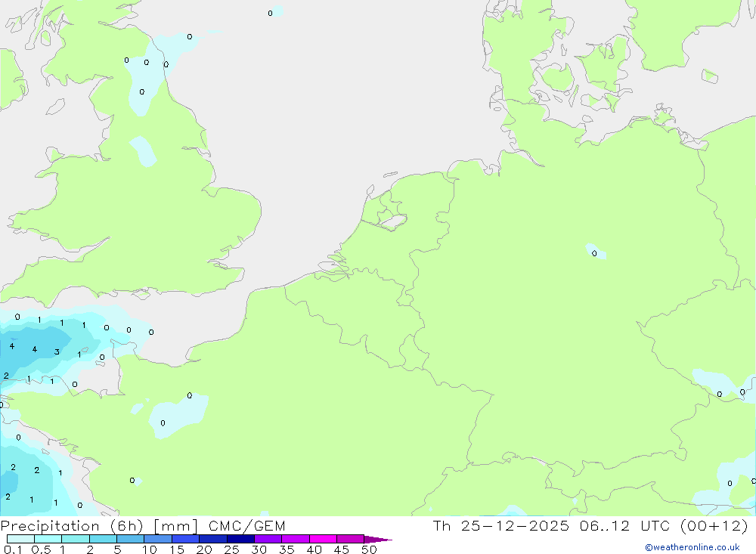Image resolution: width=756 pixels, height=554 pixels.
Task: Click the legend swatch between 45 and 50
Action: coord(351,539)
